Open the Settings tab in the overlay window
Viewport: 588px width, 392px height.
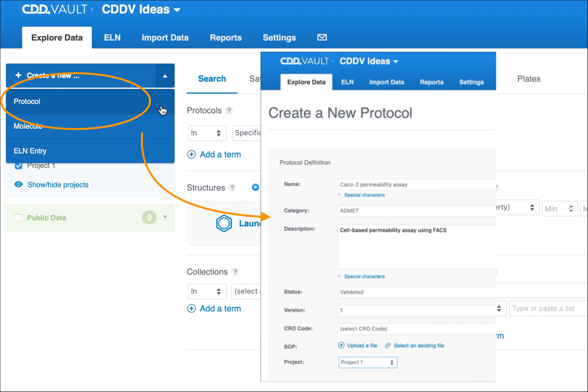(471, 82)
